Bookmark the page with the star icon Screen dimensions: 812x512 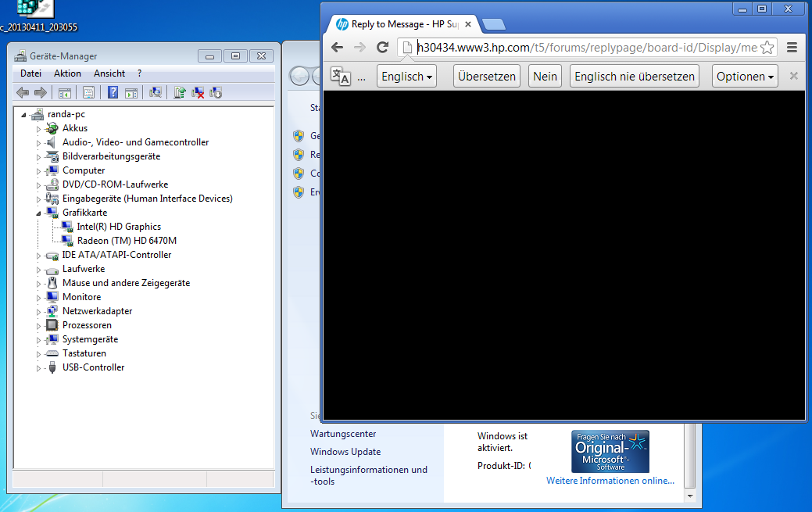tap(767, 48)
